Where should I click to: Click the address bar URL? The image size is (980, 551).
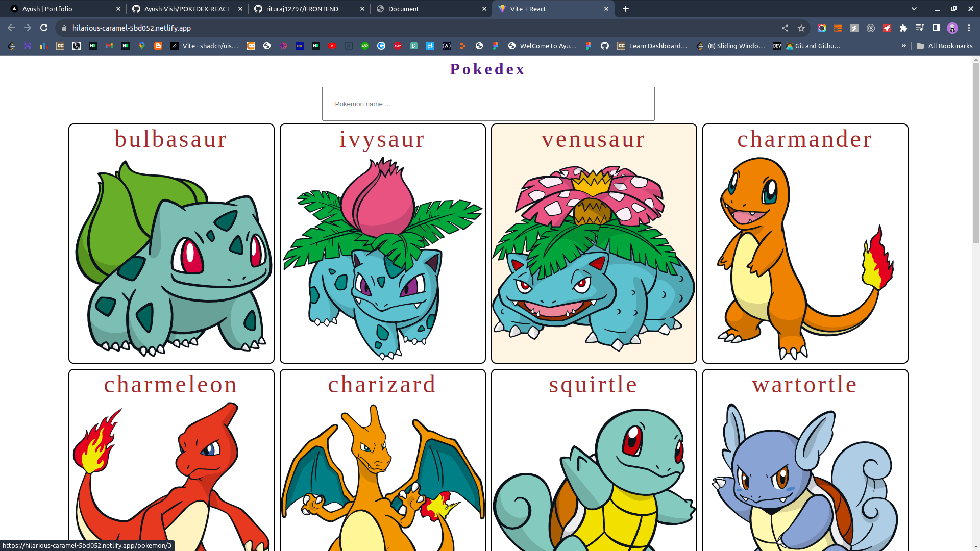coord(132,28)
